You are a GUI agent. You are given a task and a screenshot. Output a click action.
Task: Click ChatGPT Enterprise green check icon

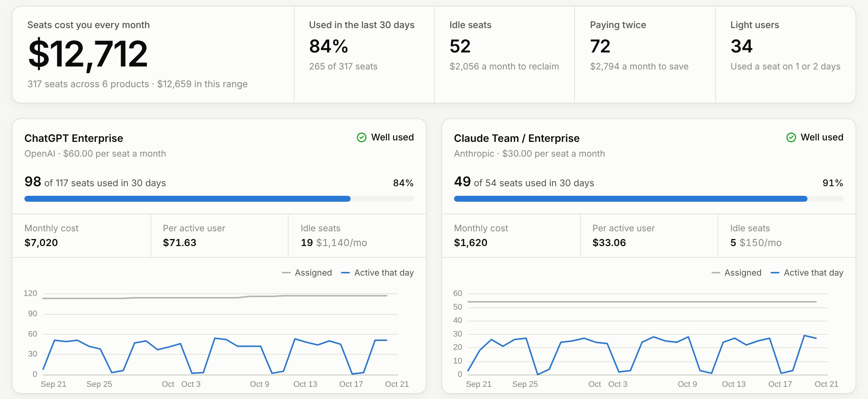click(x=362, y=137)
